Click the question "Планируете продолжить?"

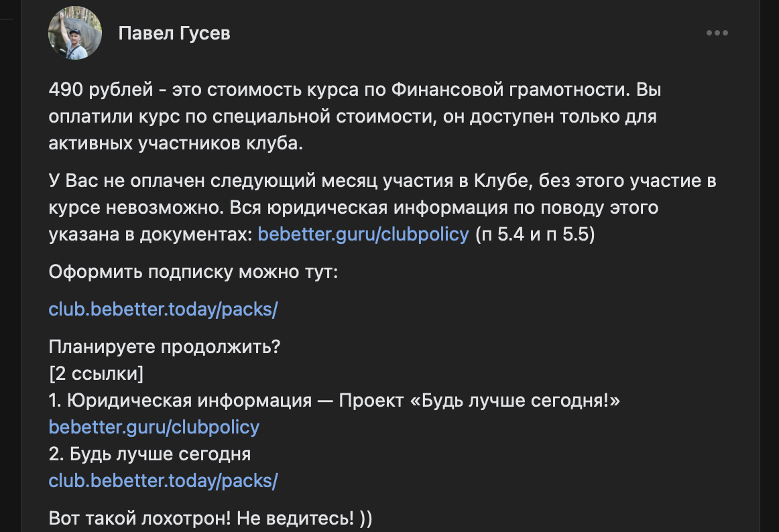164,347
